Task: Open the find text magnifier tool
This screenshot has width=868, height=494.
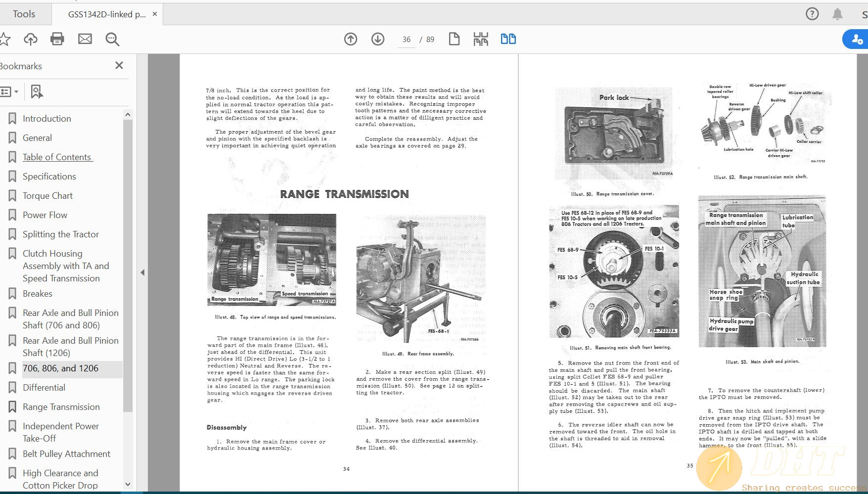Action: 112,39
